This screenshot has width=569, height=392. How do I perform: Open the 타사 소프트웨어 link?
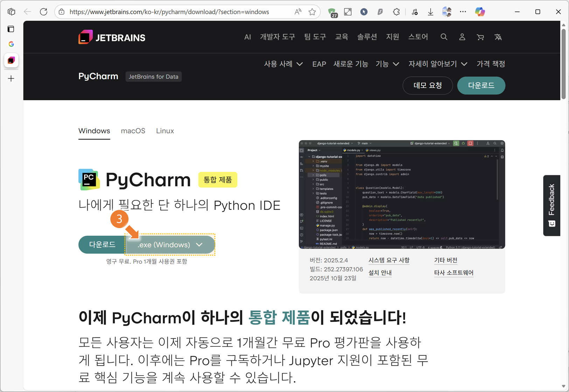pyautogui.click(x=453, y=273)
